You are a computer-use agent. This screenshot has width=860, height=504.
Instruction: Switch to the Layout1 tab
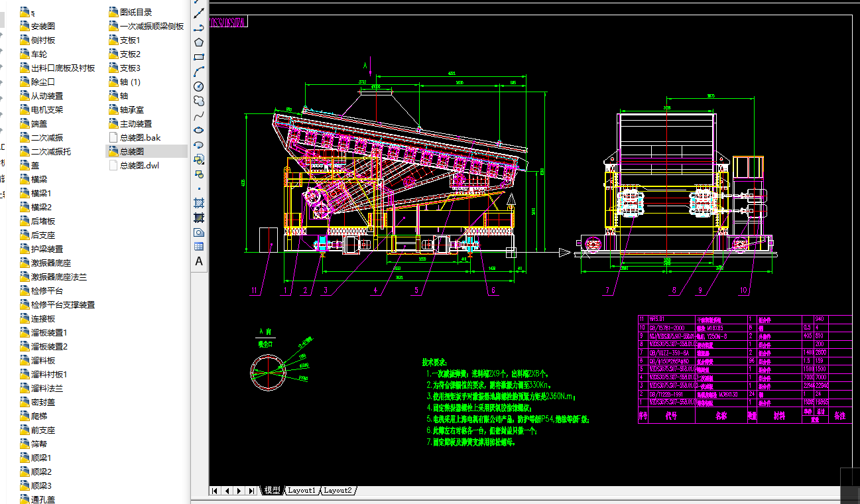click(302, 491)
